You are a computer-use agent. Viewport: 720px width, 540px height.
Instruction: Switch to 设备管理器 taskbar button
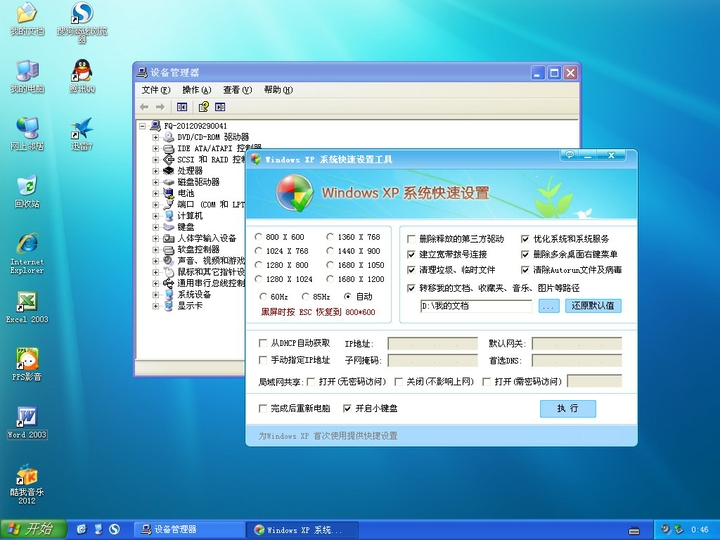189,529
